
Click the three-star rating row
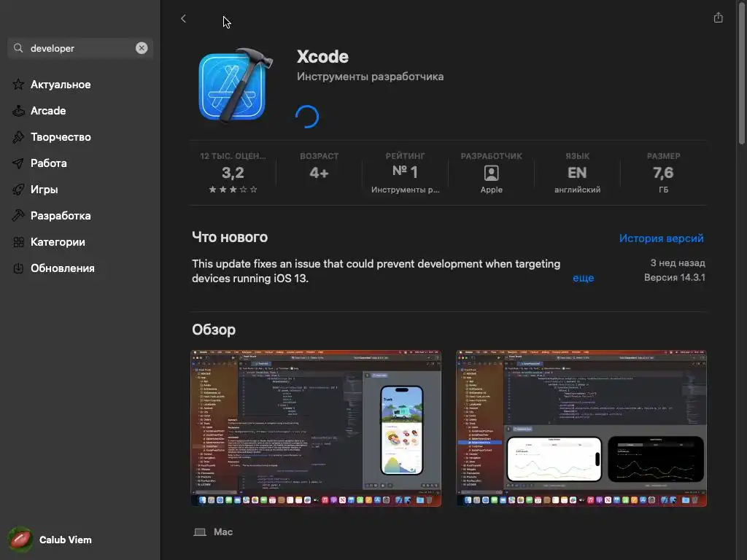point(233,190)
